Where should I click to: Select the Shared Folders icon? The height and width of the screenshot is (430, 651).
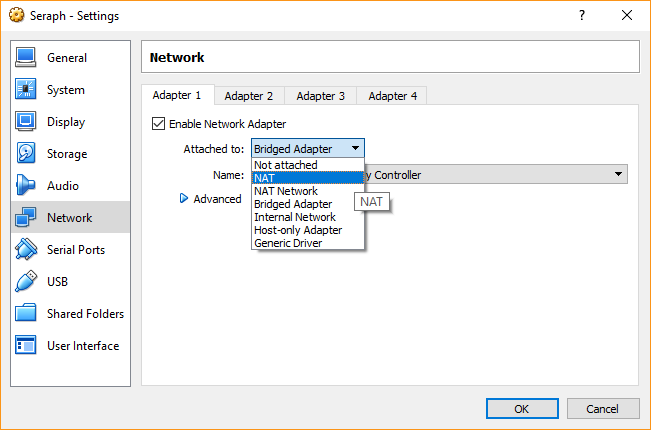click(x=26, y=314)
